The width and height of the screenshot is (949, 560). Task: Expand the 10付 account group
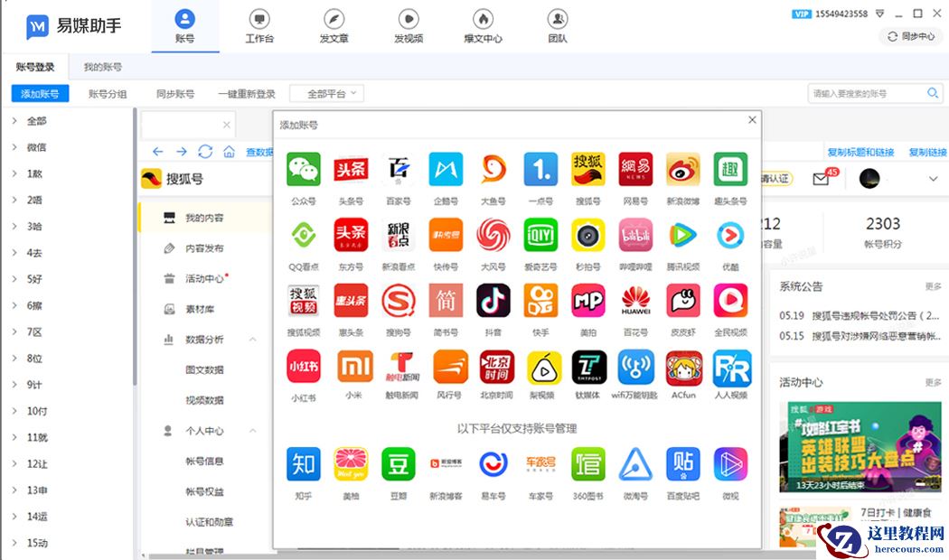(14, 411)
